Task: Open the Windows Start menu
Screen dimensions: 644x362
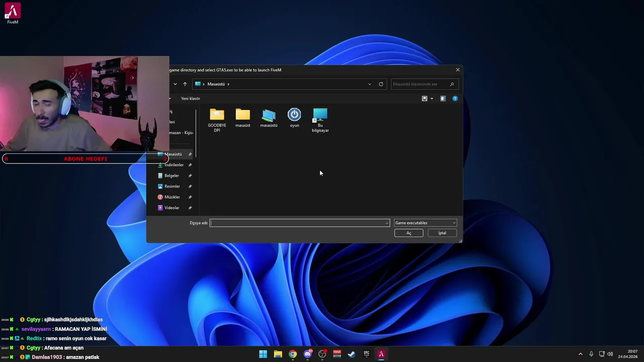Action: (x=263, y=354)
